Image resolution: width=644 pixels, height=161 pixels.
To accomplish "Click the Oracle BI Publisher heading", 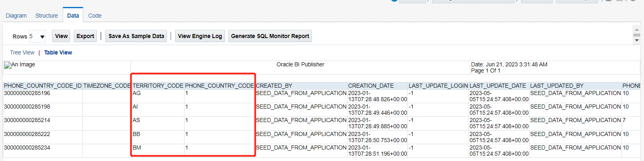I will [x=300, y=64].
